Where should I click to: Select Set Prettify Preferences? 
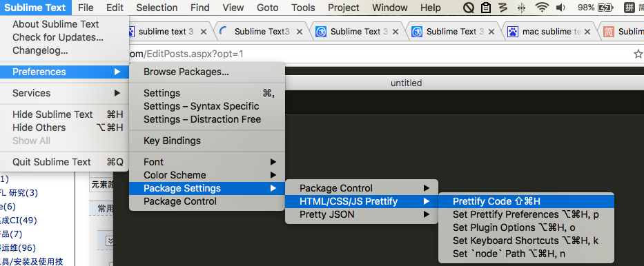pos(527,214)
